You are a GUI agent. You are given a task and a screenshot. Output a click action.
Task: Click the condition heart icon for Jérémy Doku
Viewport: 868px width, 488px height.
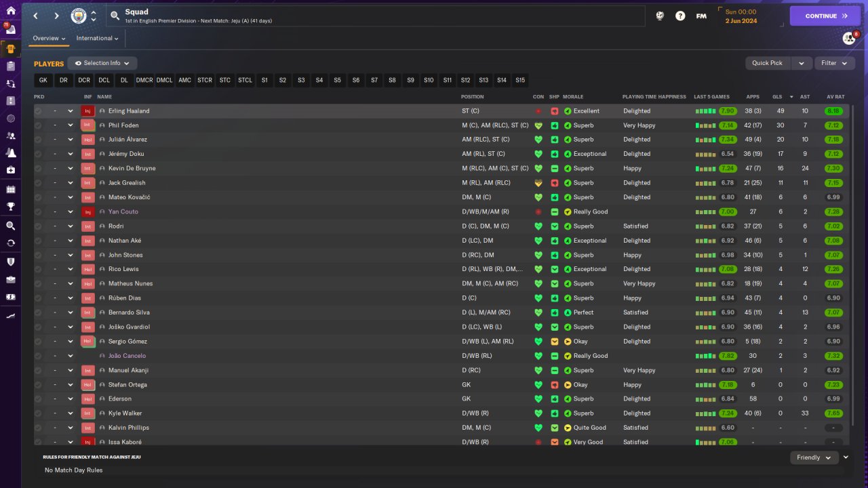[x=538, y=154]
